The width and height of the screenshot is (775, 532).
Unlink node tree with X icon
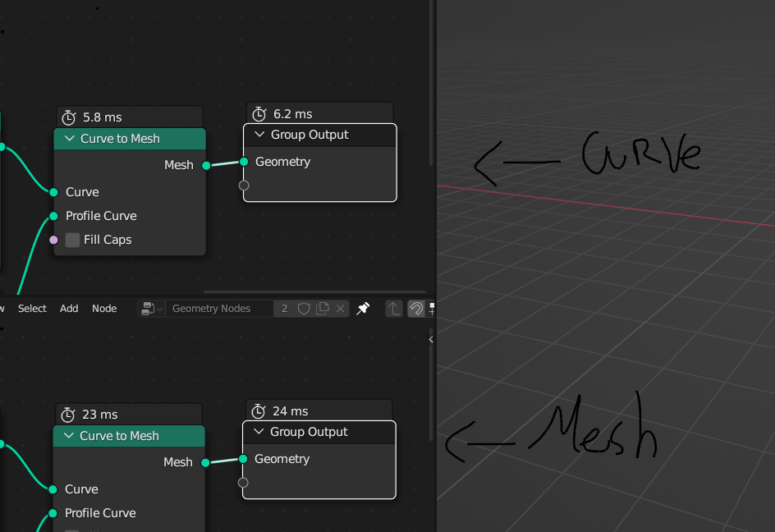click(341, 309)
